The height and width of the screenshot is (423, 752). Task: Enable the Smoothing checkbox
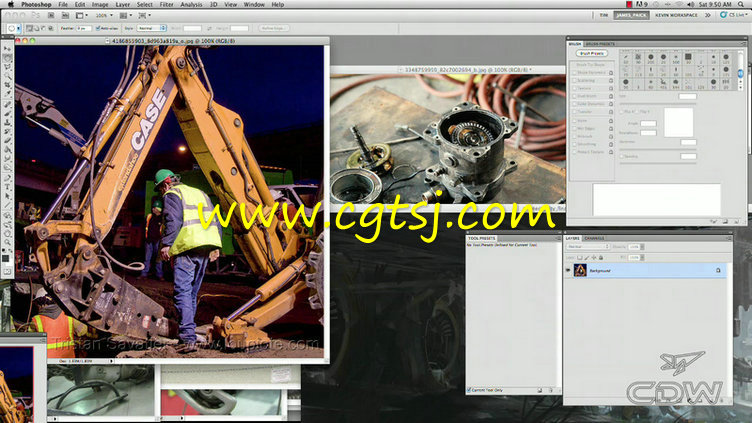click(x=574, y=144)
